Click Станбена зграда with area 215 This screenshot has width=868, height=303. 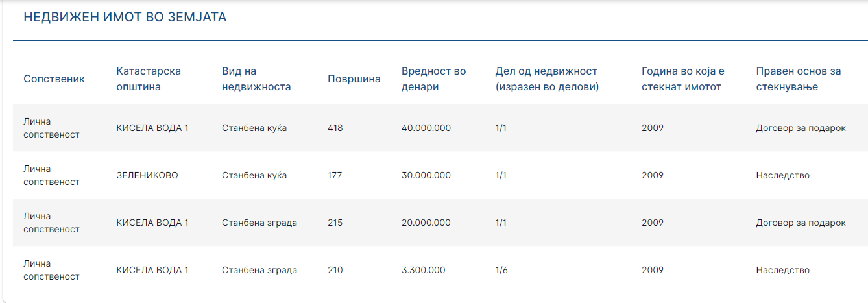pos(259,223)
